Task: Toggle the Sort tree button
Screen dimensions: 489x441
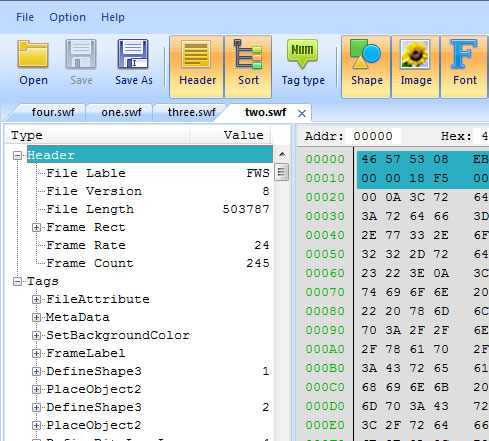Action: click(248, 67)
